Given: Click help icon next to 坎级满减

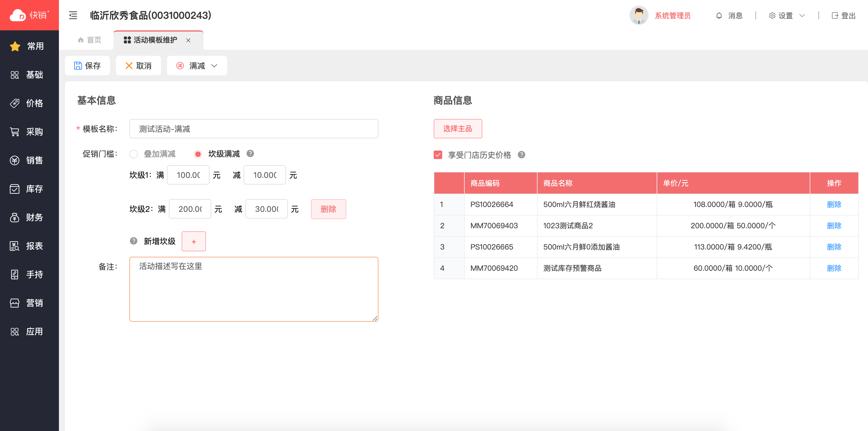Looking at the screenshot, I should coord(250,154).
